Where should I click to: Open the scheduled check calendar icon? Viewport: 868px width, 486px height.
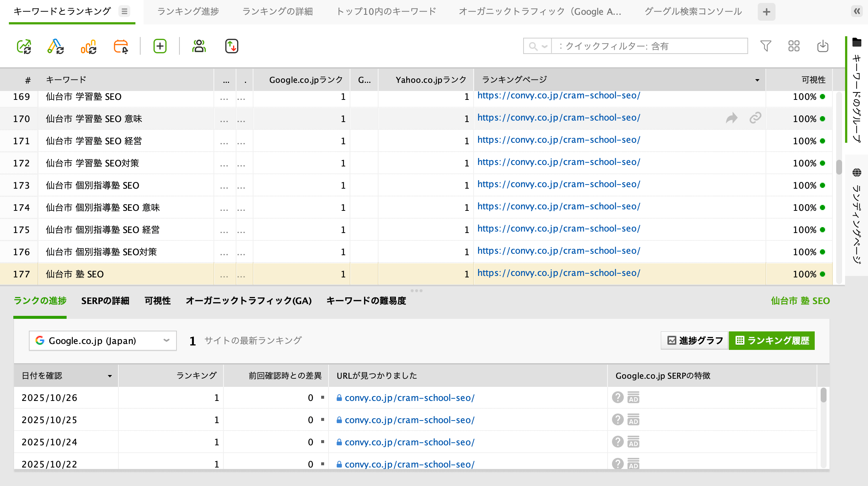tap(121, 47)
